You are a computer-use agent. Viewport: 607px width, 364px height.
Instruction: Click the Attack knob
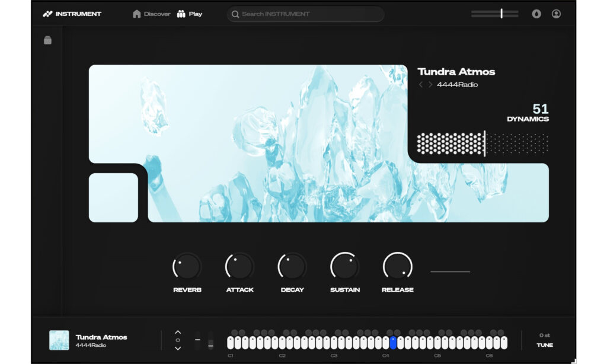[239, 267]
